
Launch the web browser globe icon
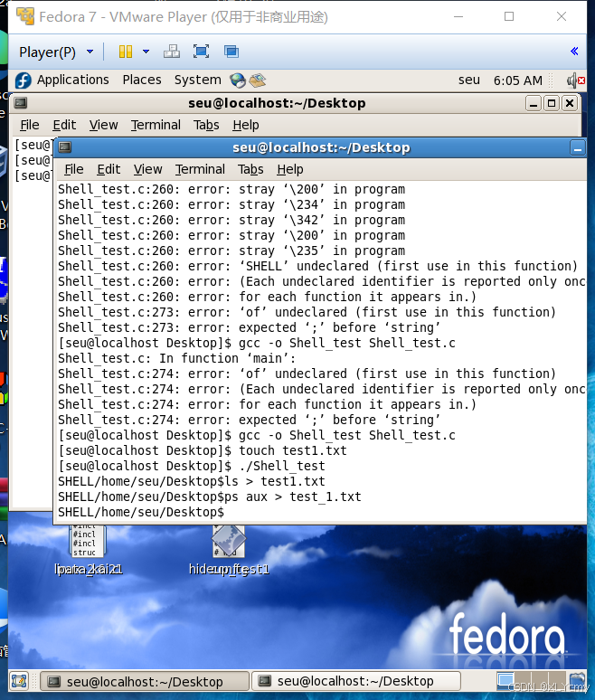click(238, 80)
